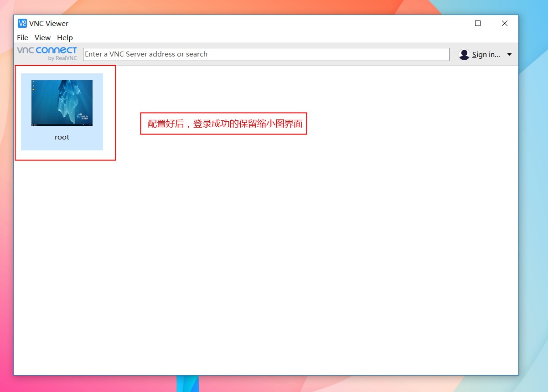This screenshot has width=548, height=392.
Task: Click the VNC Server address search field
Action: point(266,54)
